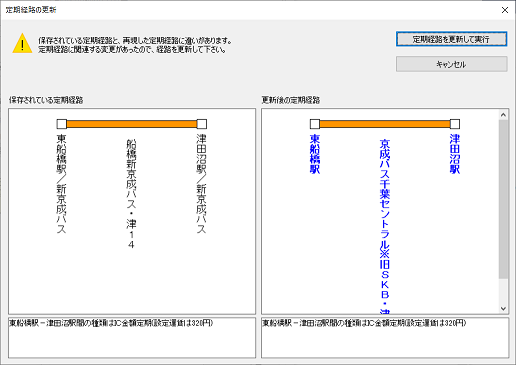Click warning message about route differences
Screen dimensions: 516x365
135,45
